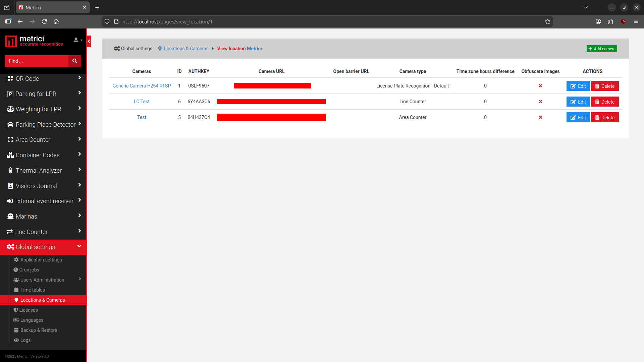Bookmark this page with star icon
Screen dimensions: 644x362
coord(548,21)
